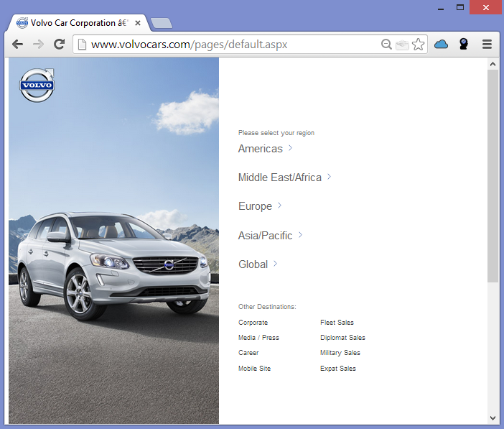Screen dimensions: 504x429
Task: Close the browser window
Action: (x=486, y=7)
